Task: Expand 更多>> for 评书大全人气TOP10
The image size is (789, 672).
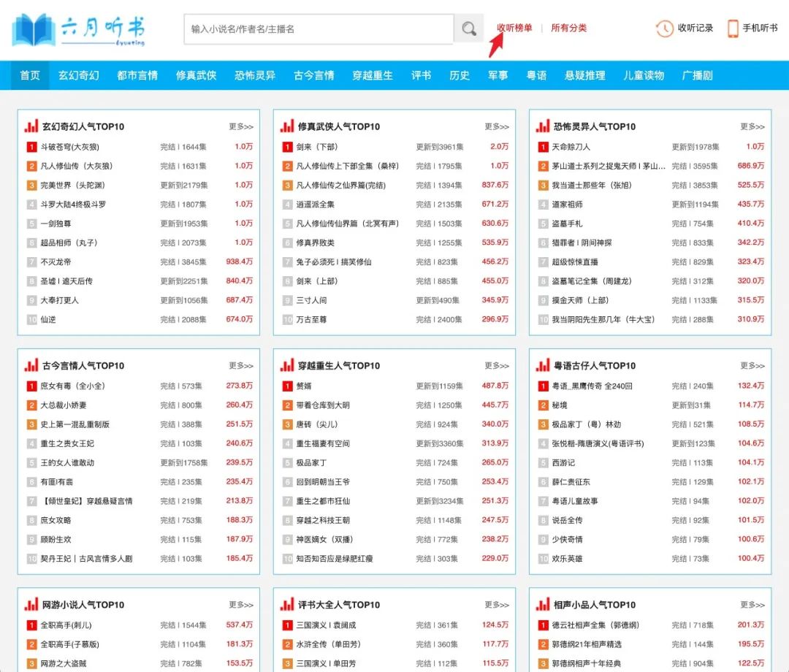Action: pos(497,605)
